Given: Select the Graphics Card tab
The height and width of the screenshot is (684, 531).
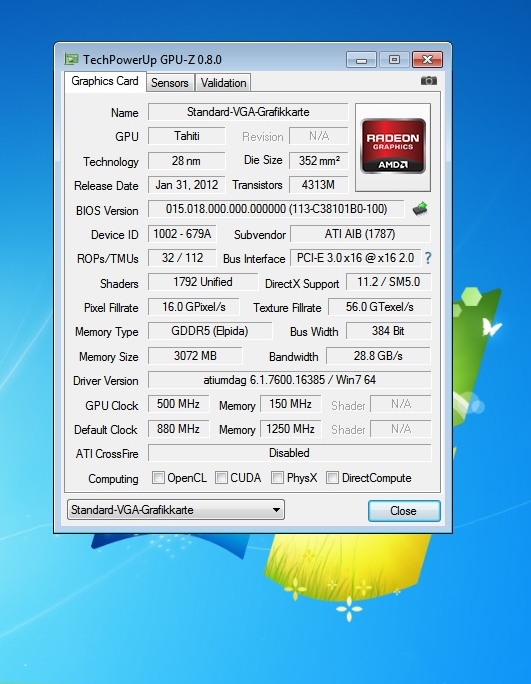Looking at the screenshot, I should (105, 82).
